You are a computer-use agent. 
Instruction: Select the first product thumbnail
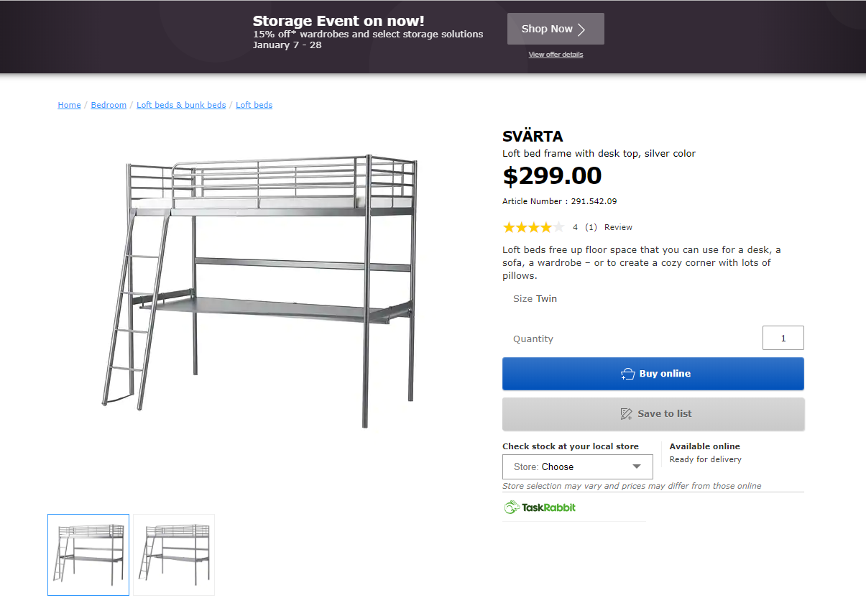coord(88,555)
